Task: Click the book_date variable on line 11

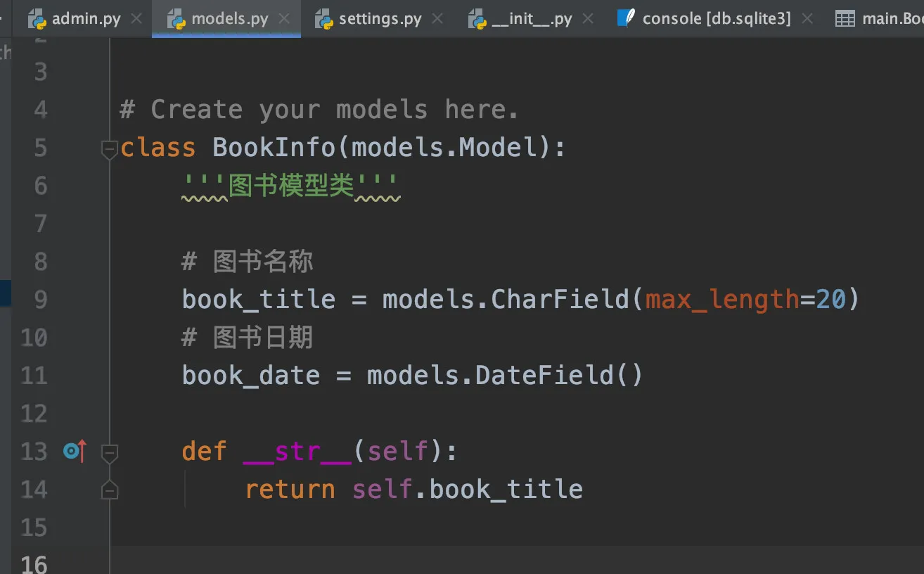Action: [x=251, y=376]
